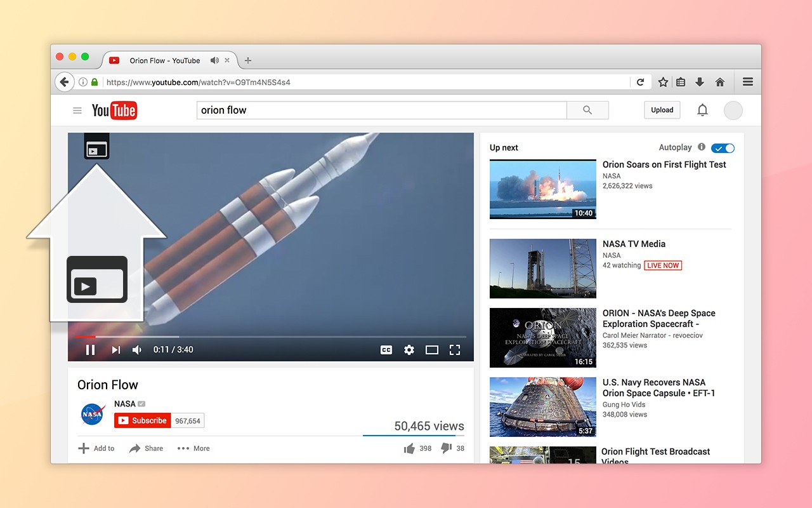Toggle closed captions on the video
This screenshot has height=508, width=812.
coord(386,350)
